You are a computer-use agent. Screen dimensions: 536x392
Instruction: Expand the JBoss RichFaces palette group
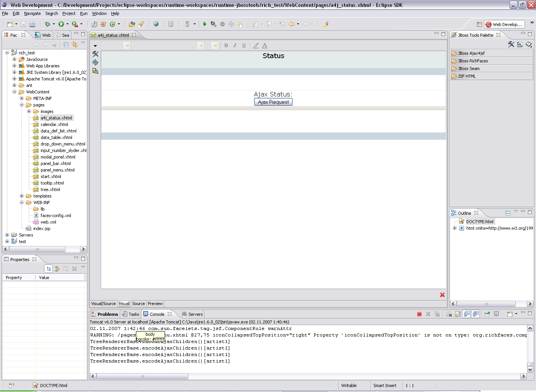coord(473,61)
